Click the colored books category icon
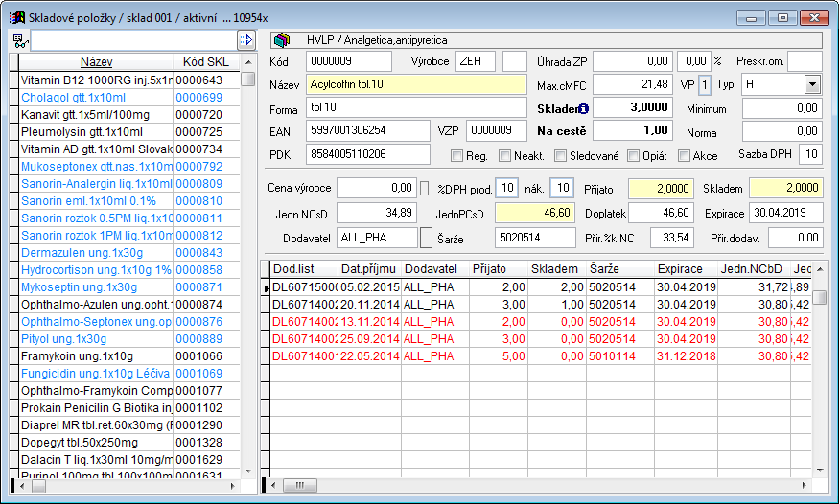Viewport: 840px width, 504px height. tap(281, 40)
